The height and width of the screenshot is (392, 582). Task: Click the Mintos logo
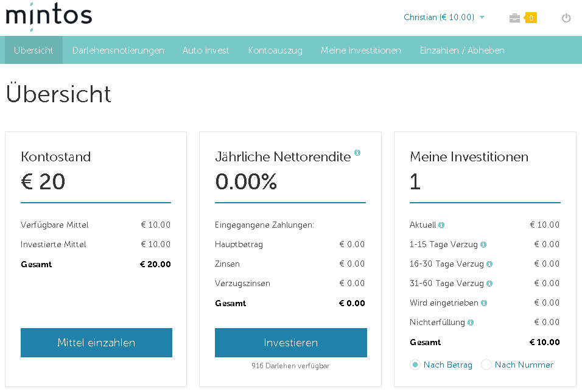click(49, 16)
